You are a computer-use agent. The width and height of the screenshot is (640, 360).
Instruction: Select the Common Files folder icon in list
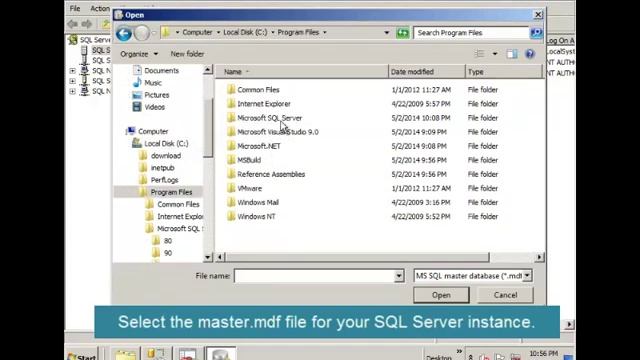click(x=231, y=89)
